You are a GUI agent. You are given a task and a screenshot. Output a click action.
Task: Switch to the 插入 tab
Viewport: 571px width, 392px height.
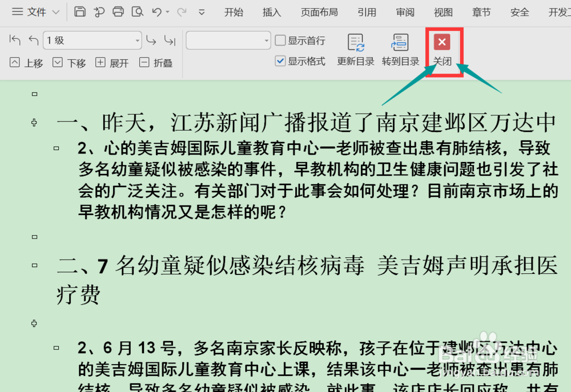pos(272,13)
